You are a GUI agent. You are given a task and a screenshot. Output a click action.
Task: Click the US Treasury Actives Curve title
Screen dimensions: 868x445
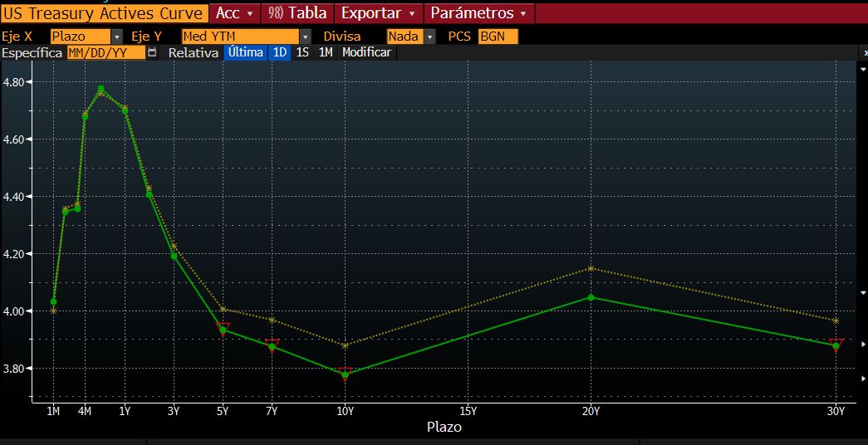coord(104,12)
